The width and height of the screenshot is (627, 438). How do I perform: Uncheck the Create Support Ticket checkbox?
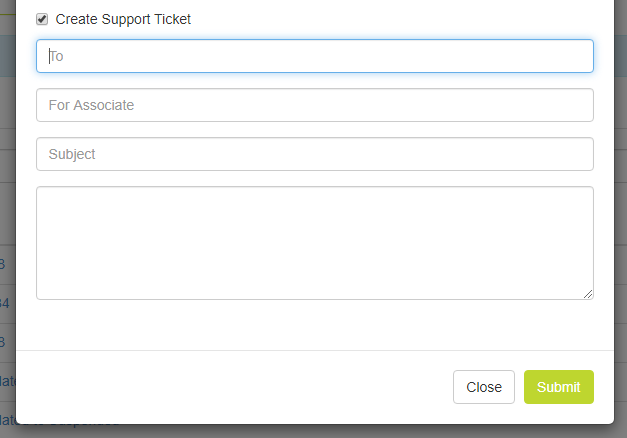click(x=42, y=19)
